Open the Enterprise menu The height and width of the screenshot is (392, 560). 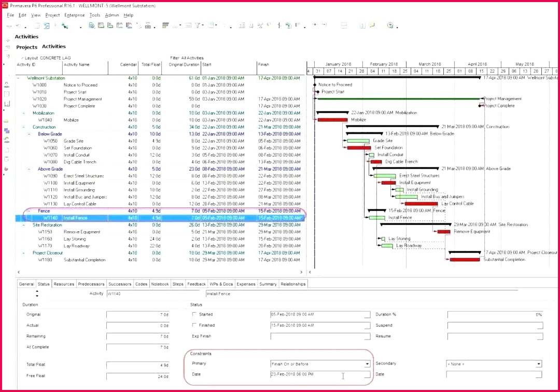click(x=75, y=15)
